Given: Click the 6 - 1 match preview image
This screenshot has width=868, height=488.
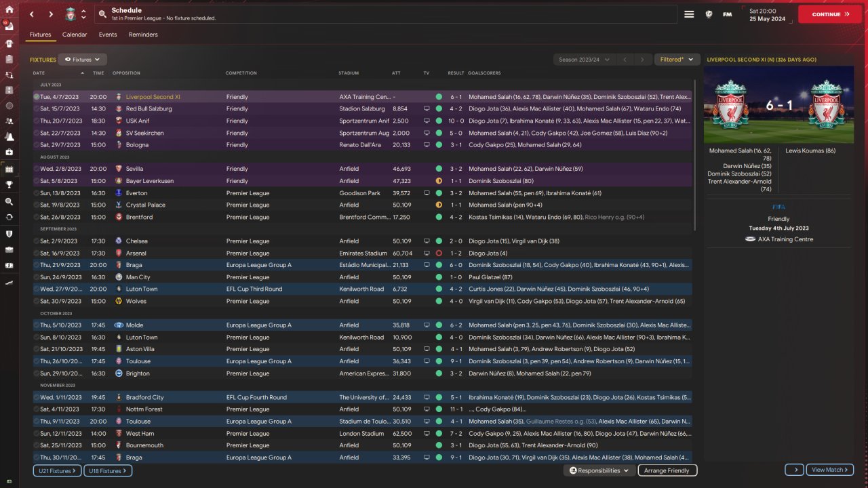Looking at the screenshot, I should 778,106.
